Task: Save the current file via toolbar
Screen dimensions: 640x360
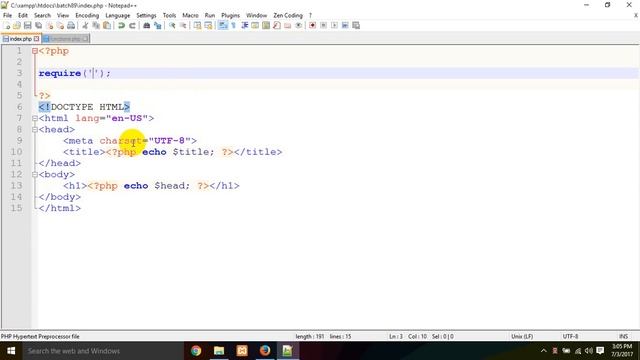Action: pos(27,25)
